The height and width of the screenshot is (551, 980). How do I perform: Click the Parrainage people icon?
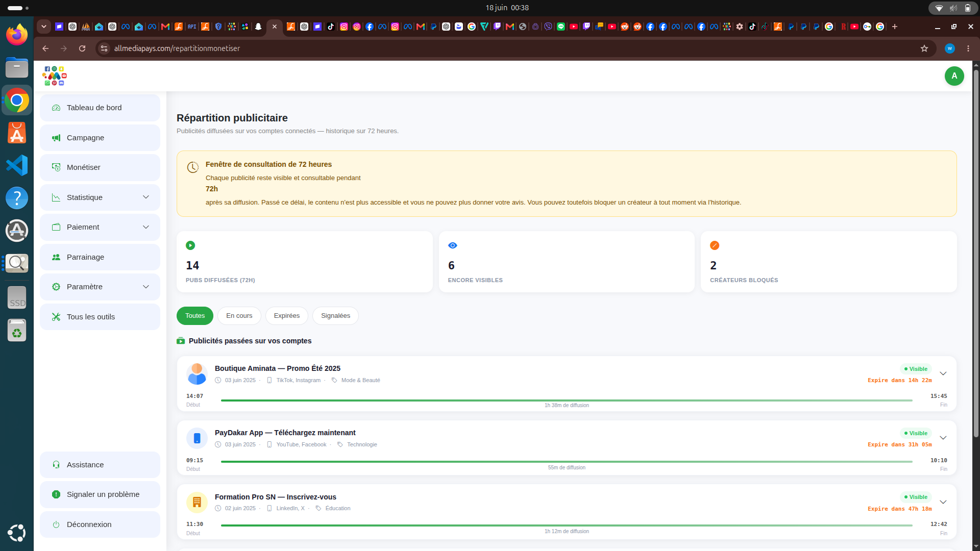pos(56,257)
